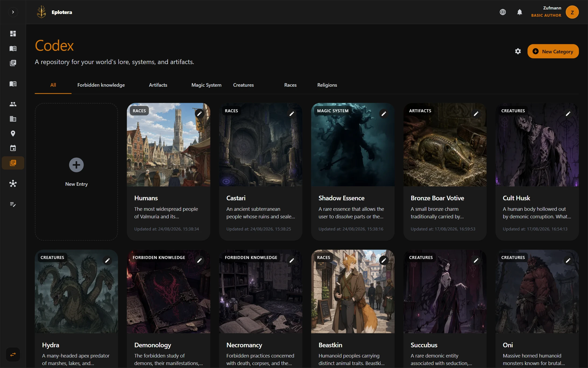Image resolution: width=588 pixels, height=368 pixels.
Task: Click the FORBIDDEN KNOWLEDGE tag on Demonology
Action: pos(159,257)
